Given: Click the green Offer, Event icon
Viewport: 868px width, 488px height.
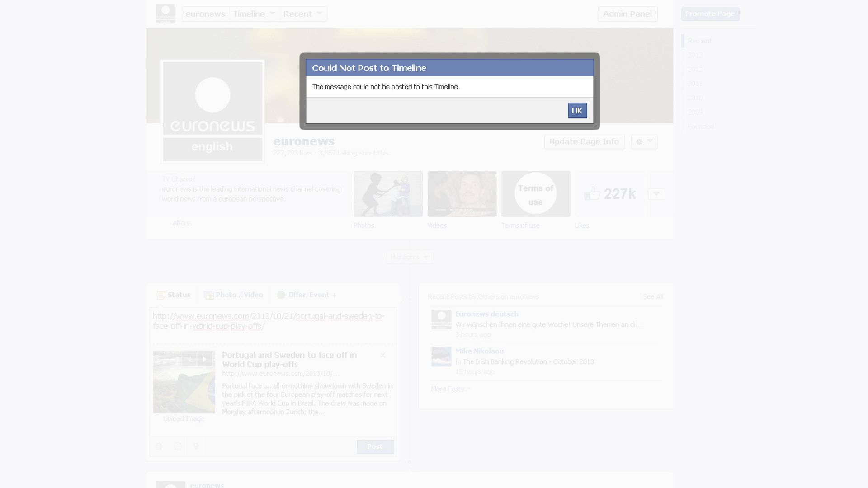Looking at the screenshot, I should (281, 295).
